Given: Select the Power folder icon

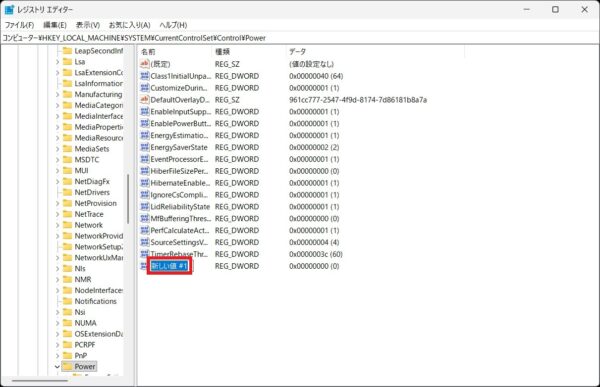Looking at the screenshot, I should pyautogui.click(x=67, y=366).
